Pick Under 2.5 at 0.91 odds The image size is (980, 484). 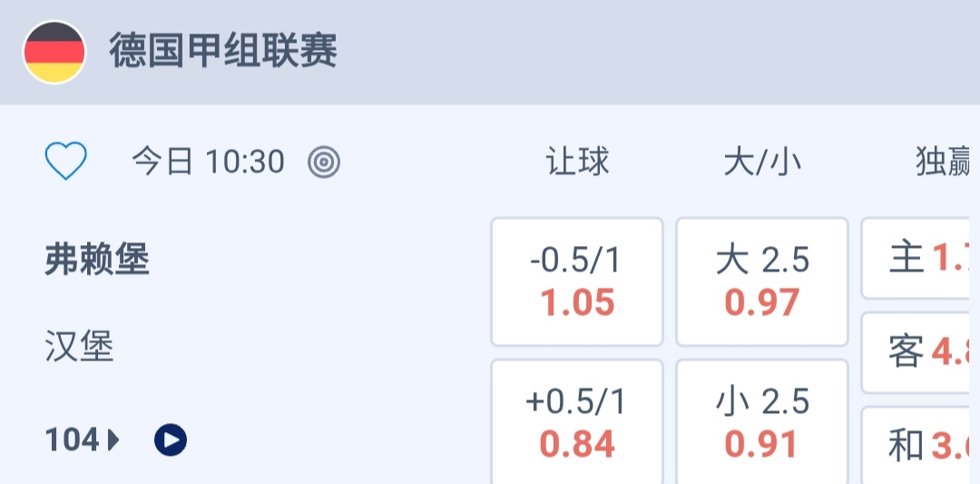coord(762,422)
